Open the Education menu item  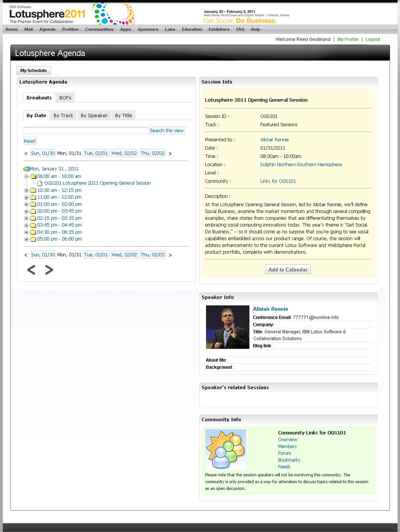(x=192, y=29)
